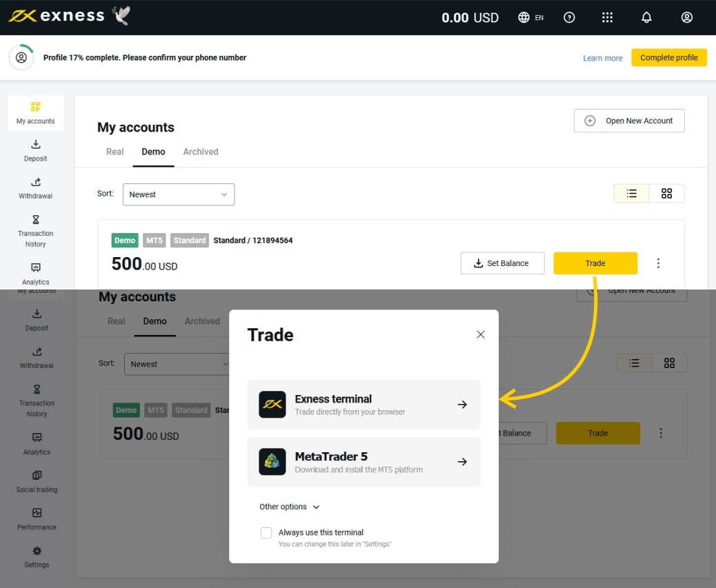
Task: Open Performance in the sidebar
Action: tap(37, 520)
